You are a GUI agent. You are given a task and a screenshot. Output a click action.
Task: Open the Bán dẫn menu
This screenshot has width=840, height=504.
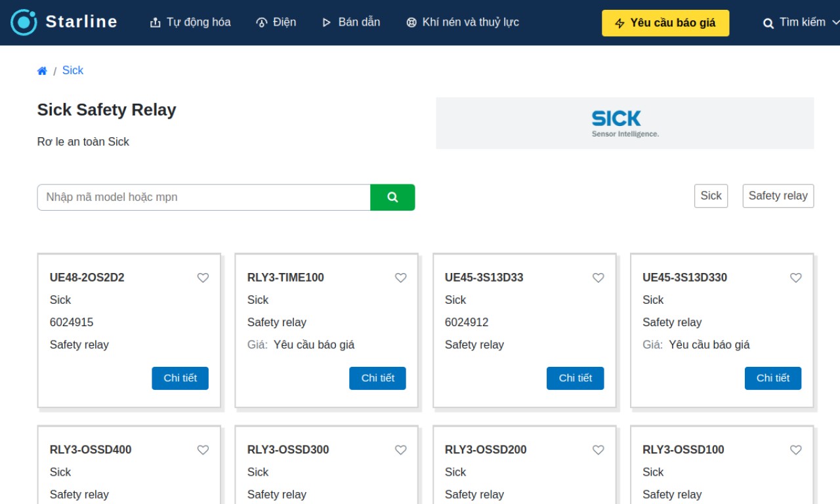351,22
